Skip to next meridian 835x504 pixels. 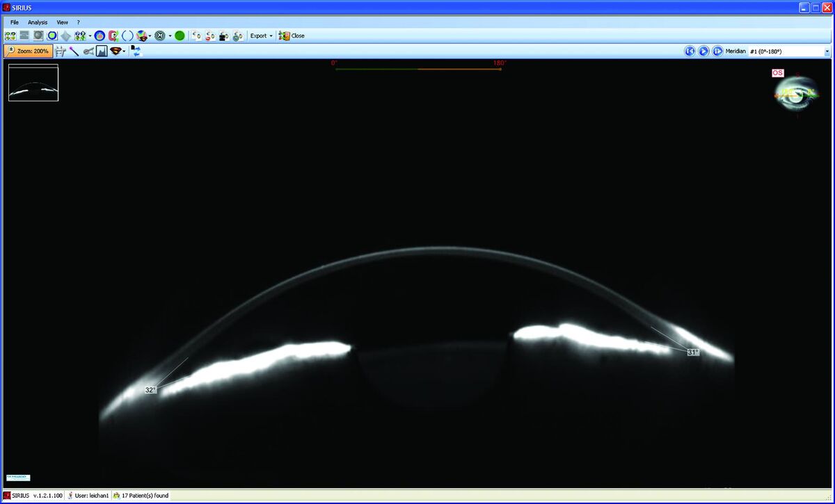click(x=717, y=51)
